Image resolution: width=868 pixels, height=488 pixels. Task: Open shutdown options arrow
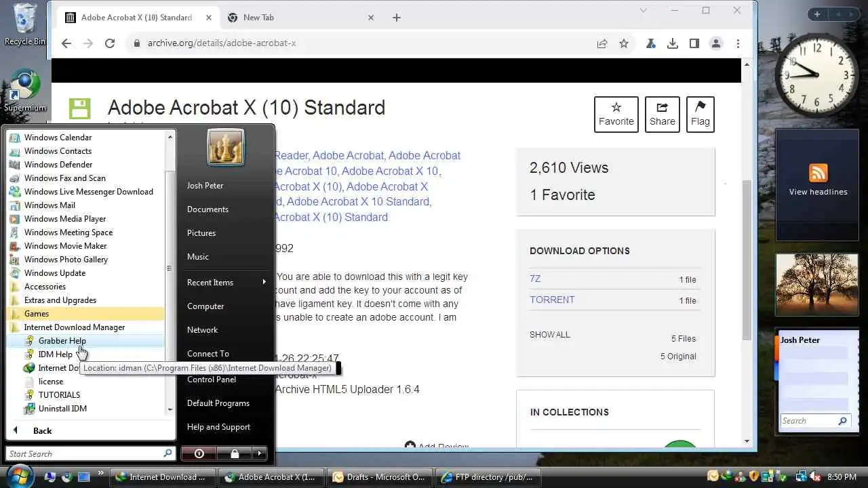(x=259, y=453)
